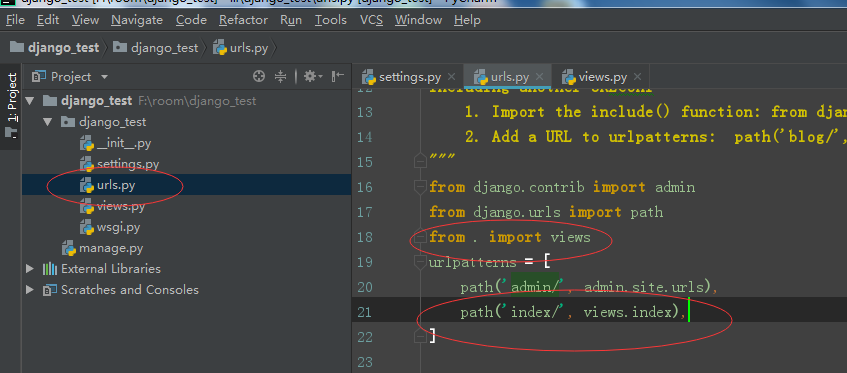This screenshot has height=373, width=847.
Task: Click the django_test root breadcrumb
Action: pyautogui.click(x=55, y=48)
